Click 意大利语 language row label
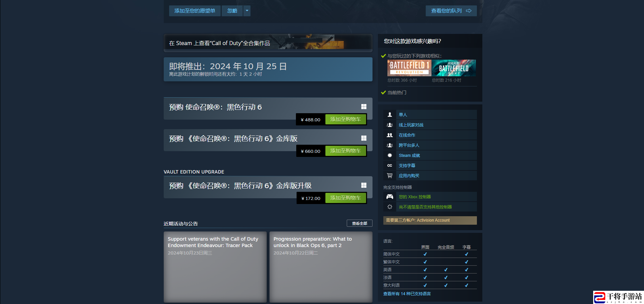 (x=391, y=285)
